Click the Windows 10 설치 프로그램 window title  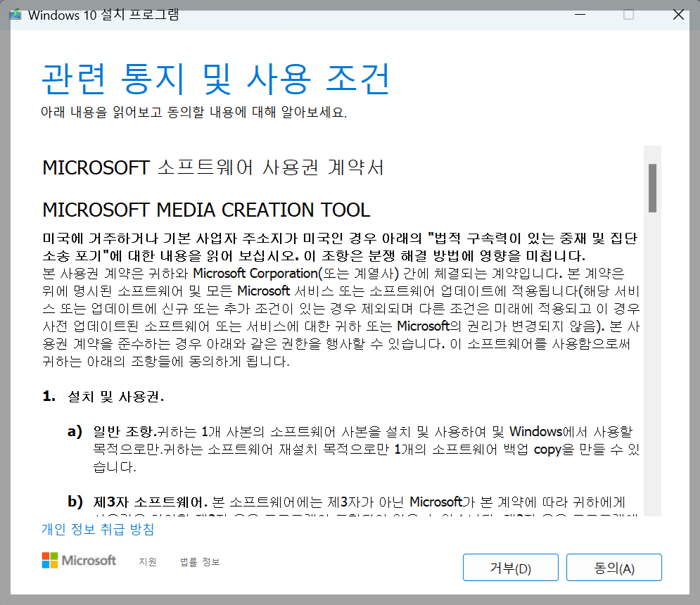pos(103,15)
